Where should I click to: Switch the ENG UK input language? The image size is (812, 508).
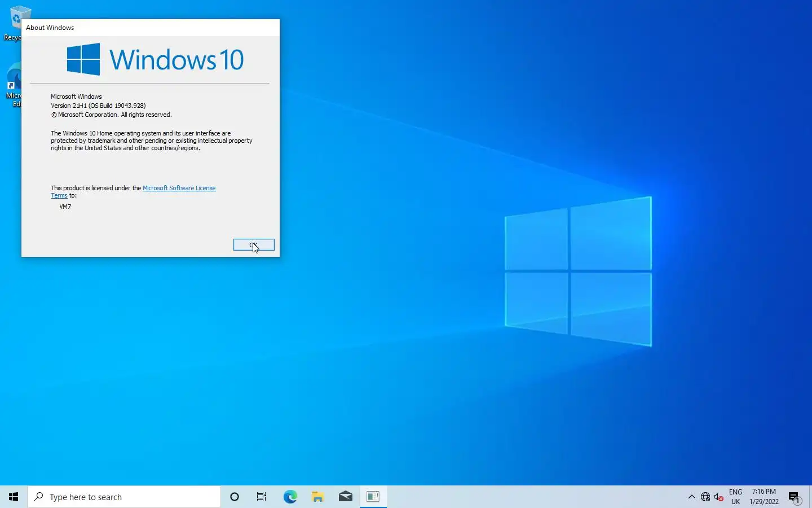(x=735, y=497)
